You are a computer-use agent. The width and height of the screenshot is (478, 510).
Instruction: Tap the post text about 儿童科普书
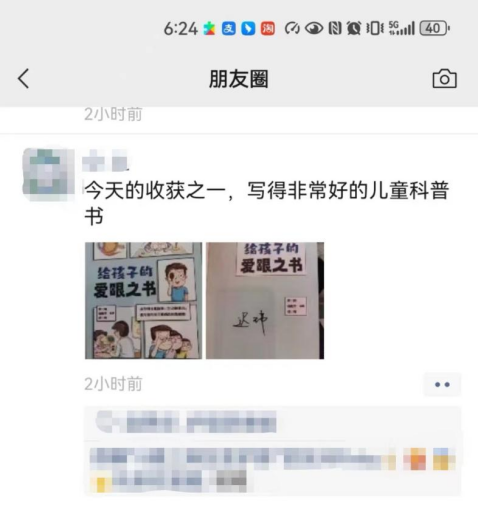[267, 203]
